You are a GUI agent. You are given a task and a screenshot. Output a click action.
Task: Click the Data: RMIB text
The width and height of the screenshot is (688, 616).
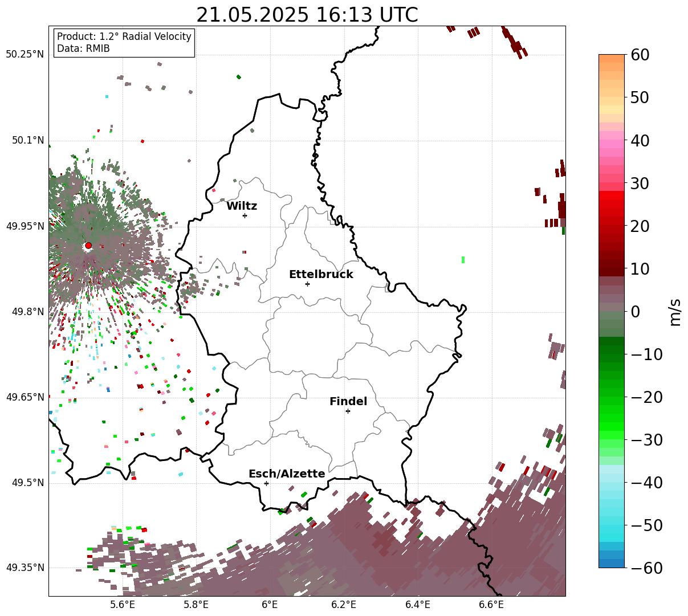click(83, 49)
